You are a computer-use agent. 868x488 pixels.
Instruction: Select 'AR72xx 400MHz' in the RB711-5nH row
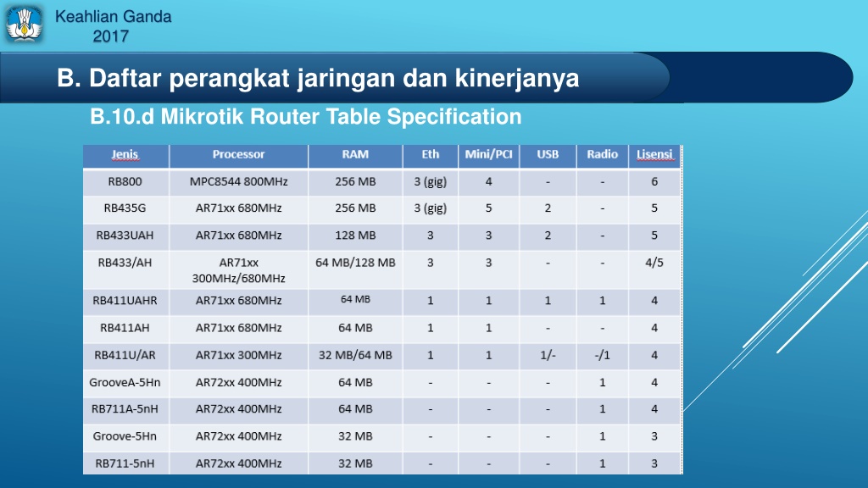click(238, 463)
